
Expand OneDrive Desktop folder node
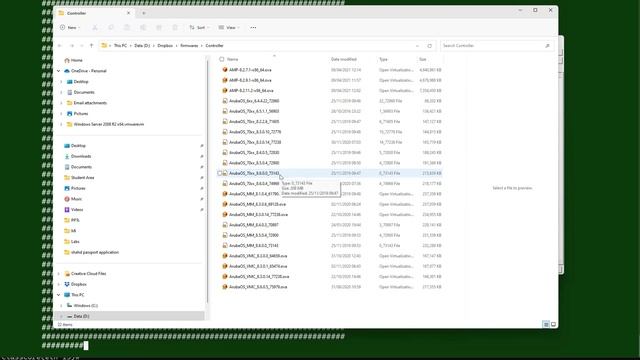[x=61, y=82]
